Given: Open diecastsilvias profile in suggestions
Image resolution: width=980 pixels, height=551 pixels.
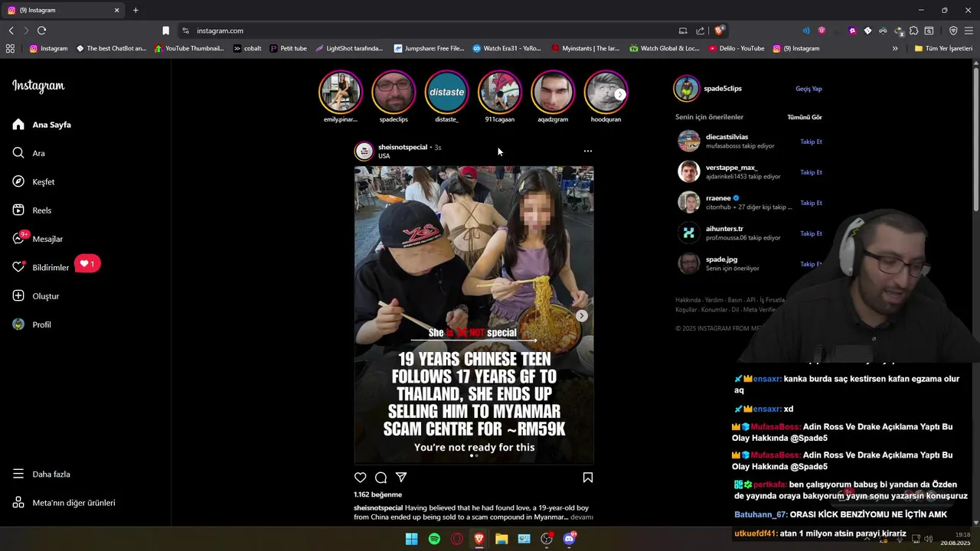Looking at the screenshot, I should [727, 137].
